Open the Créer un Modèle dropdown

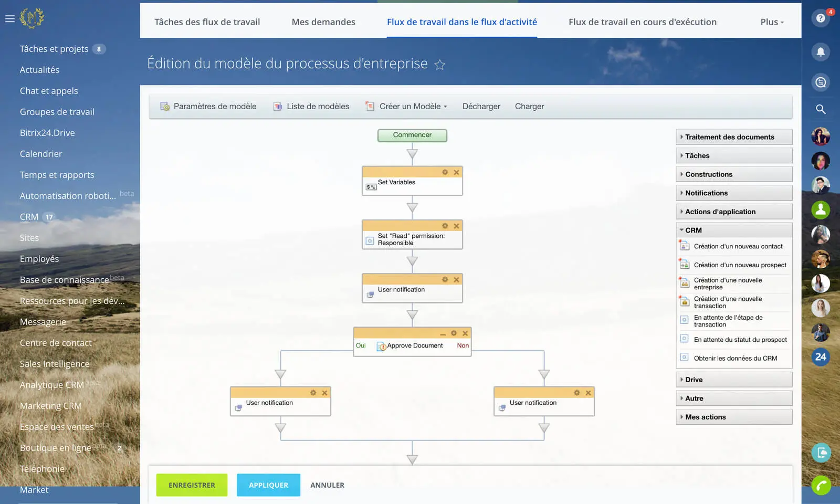coord(413,107)
